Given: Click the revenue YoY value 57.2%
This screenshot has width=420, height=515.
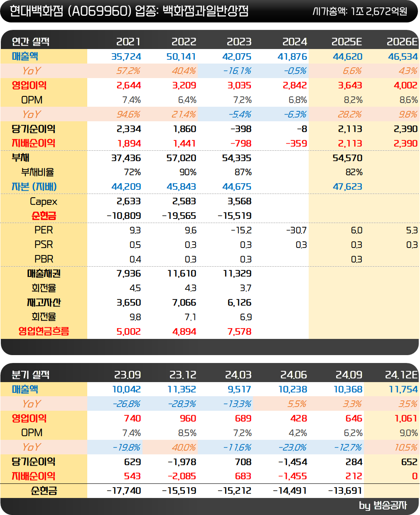Looking at the screenshot, I should 128,71.
